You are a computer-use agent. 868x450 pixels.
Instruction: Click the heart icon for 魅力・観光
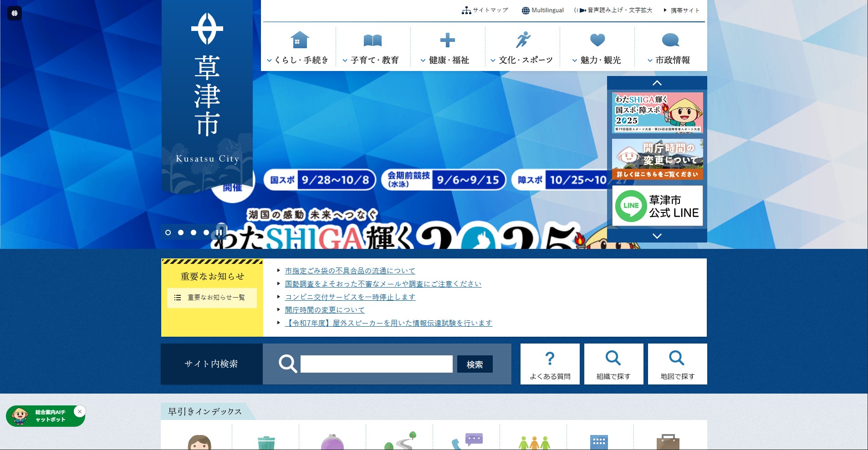597,40
